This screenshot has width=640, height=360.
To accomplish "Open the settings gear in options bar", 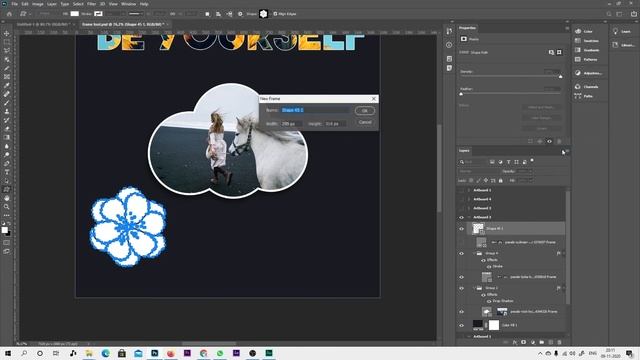I will point(240,14).
